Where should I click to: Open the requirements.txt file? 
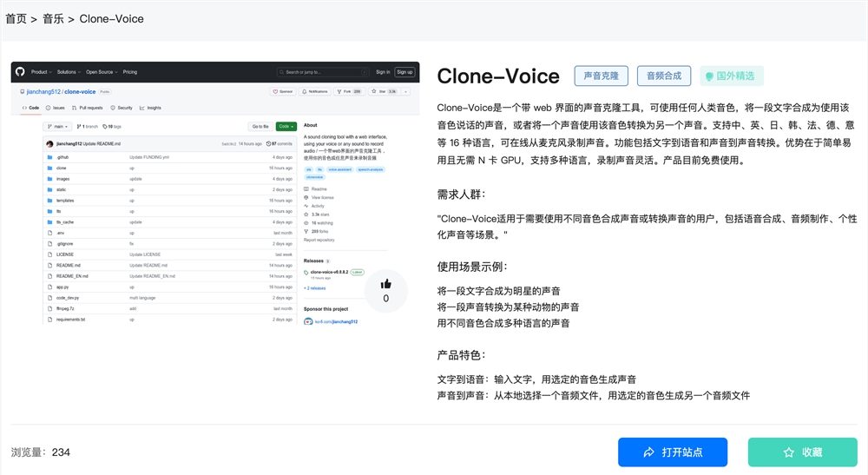[x=70, y=320]
